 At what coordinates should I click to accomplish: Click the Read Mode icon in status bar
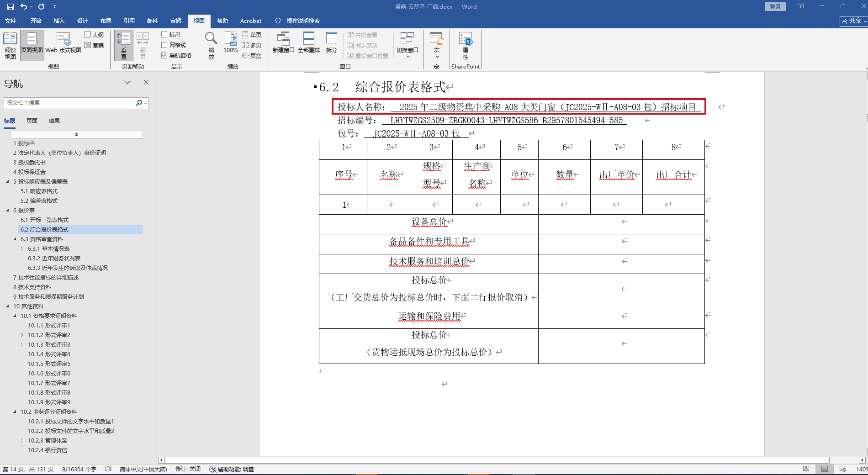click(x=806, y=469)
